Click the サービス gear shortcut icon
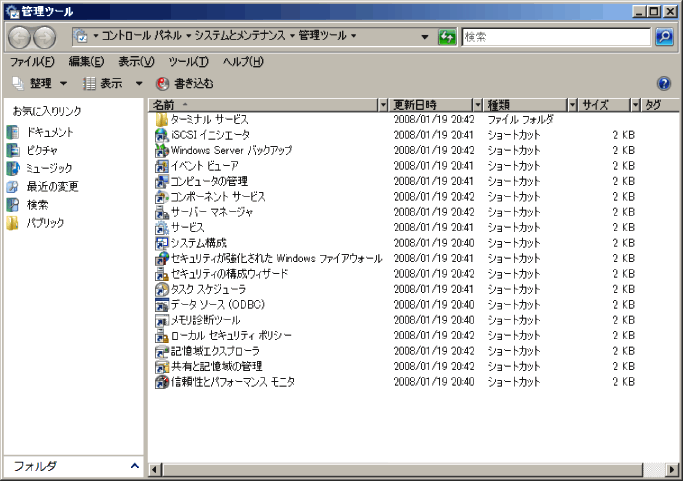Image resolution: width=683 pixels, height=481 pixels. pyautogui.click(x=162, y=227)
